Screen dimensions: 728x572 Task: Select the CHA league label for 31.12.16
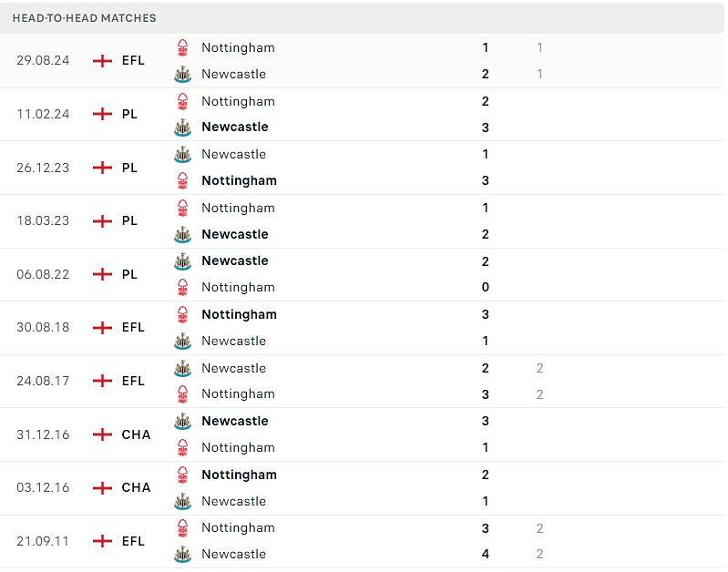click(x=136, y=434)
